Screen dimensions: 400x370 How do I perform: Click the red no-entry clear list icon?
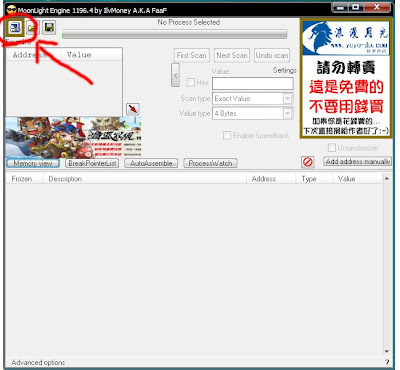coord(308,162)
